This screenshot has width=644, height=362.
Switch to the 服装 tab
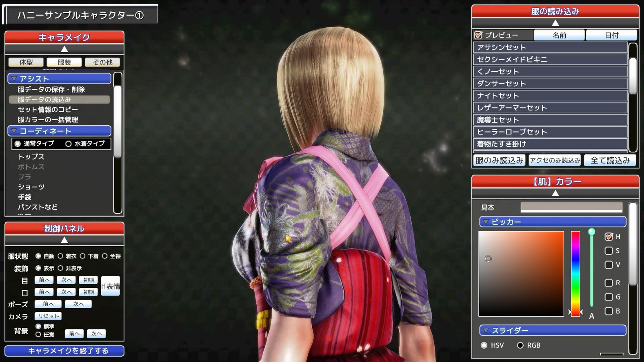point(64,62)
